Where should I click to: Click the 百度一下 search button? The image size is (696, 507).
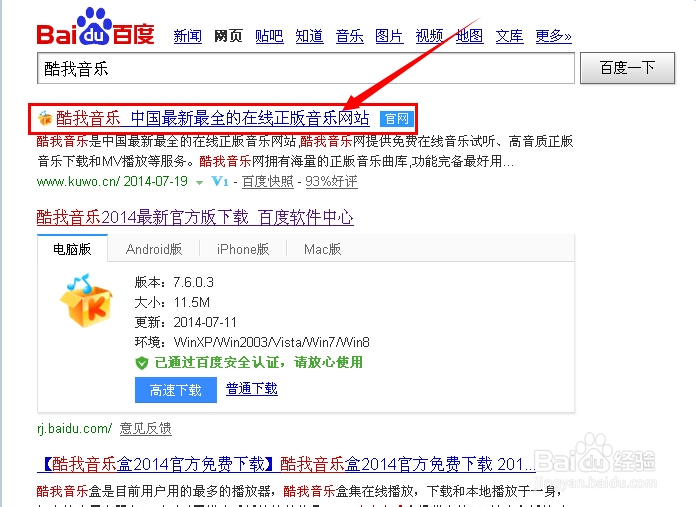point(627,68)
